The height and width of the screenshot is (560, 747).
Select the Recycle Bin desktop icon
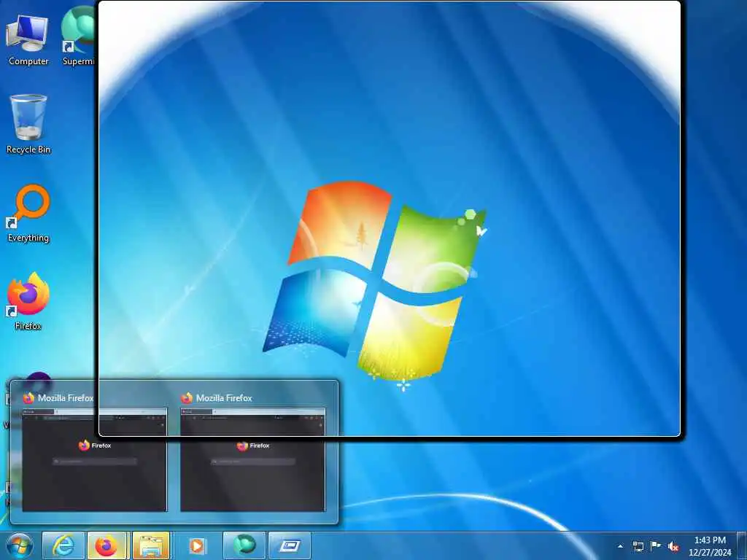[28, 124]
